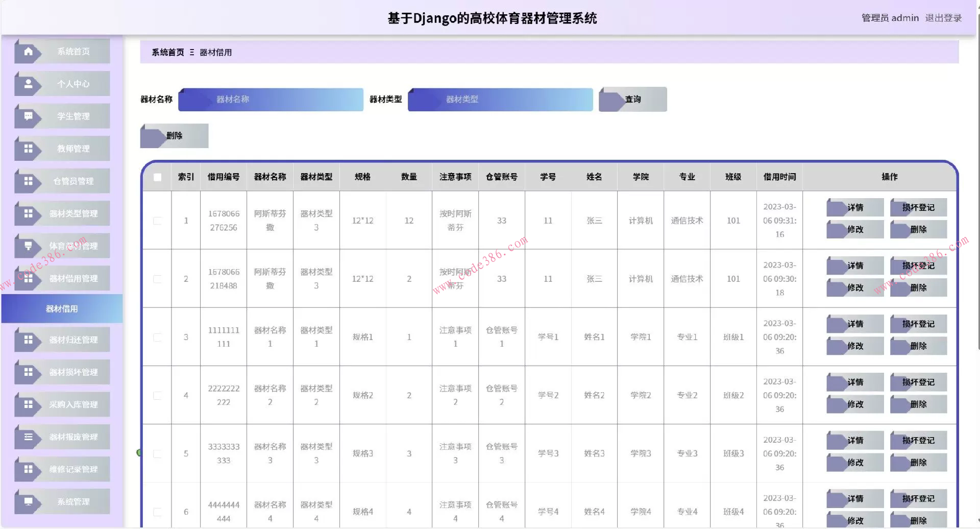Click the grid icon beside 维修记录管理
The height and width of the screenshot is (529, 980).
click(28, 469)
